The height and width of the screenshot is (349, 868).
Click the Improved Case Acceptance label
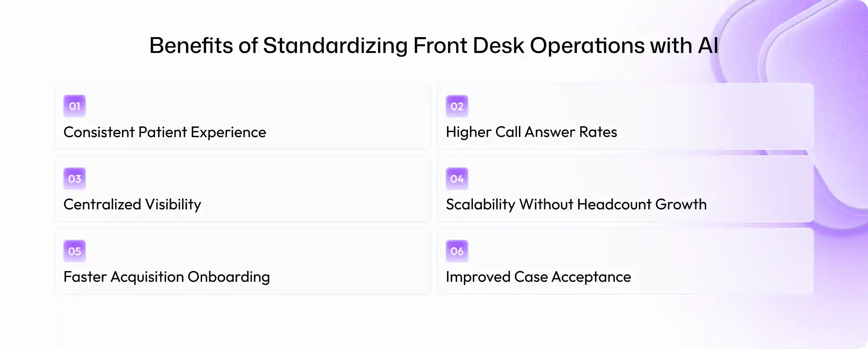point(538,277)
